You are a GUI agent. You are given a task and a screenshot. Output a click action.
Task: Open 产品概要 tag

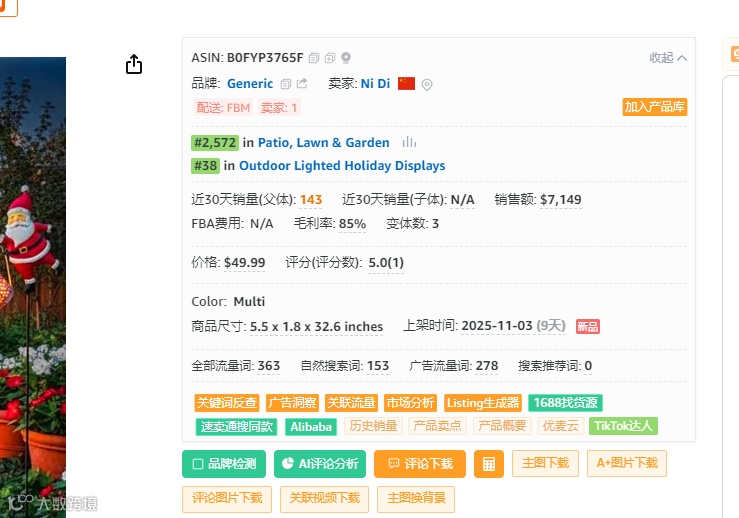[502, 426]
